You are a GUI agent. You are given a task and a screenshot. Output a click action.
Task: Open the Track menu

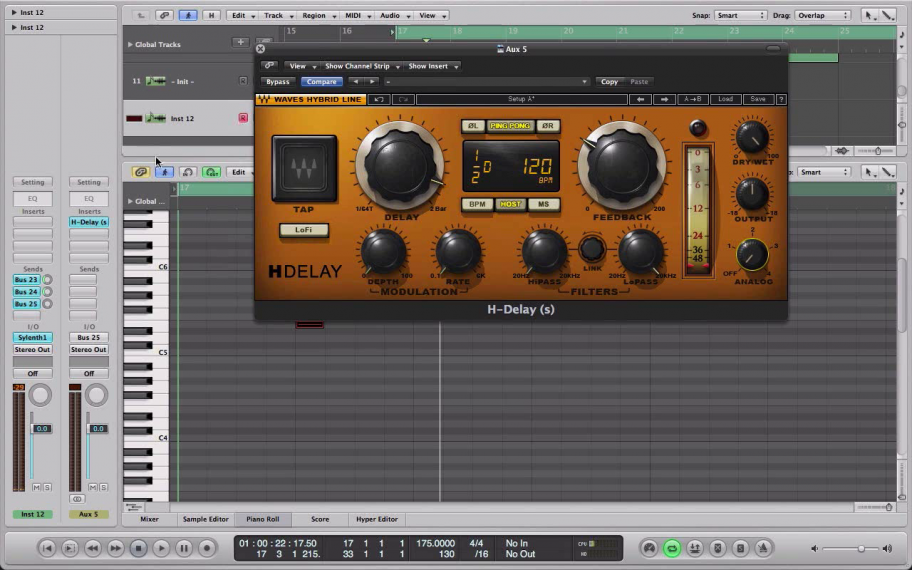point(277,16)
